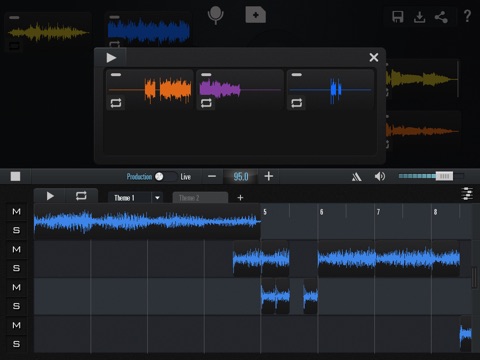Toggle loop on the orange sample

tap(116, 103)
